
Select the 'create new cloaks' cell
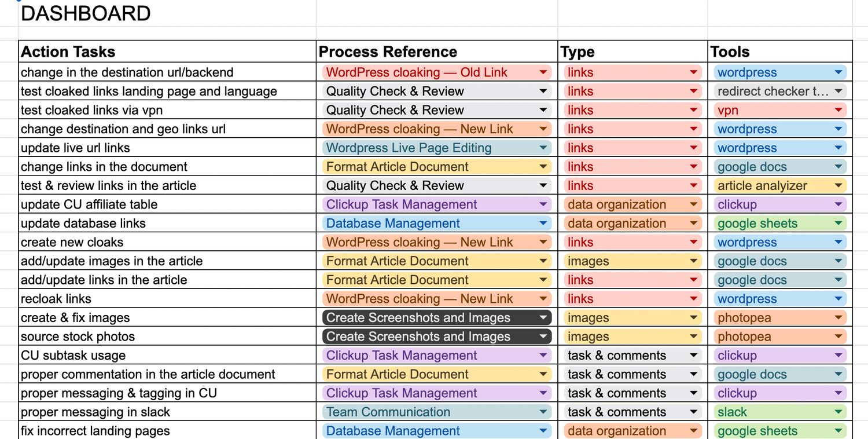click(167, 242)
